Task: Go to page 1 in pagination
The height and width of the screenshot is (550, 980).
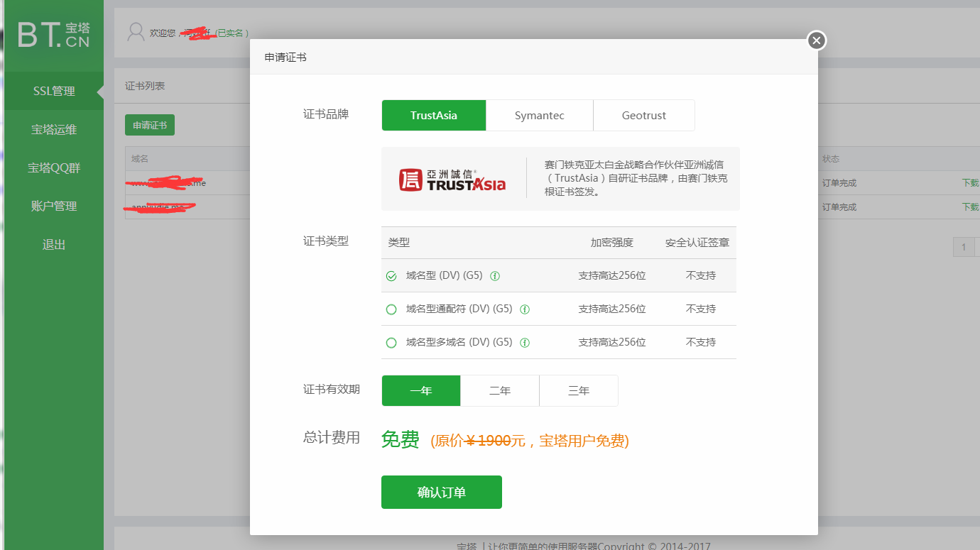Action: [x=964, y=247]
